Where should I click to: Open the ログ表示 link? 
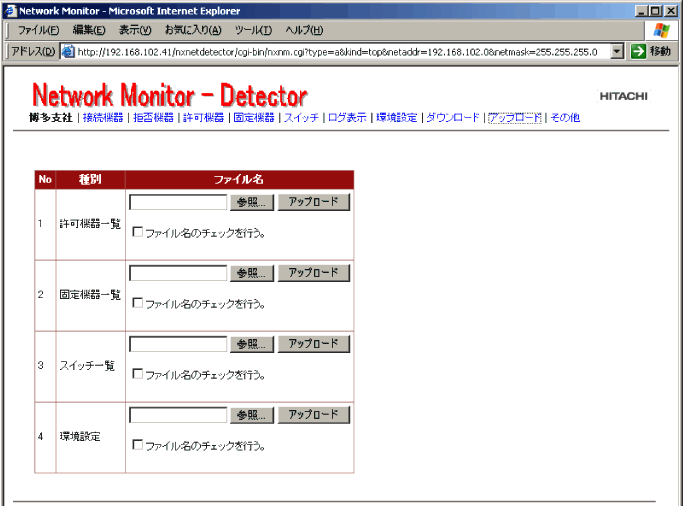pyautogui.click(x=347, y=118)
